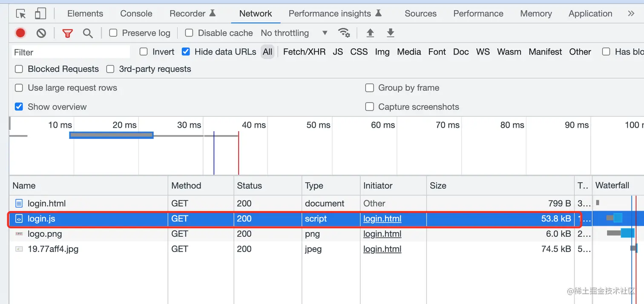The height and width of the screenshot is (304, 644).
Task: Open the Sources tab
Action: point(420,14)
